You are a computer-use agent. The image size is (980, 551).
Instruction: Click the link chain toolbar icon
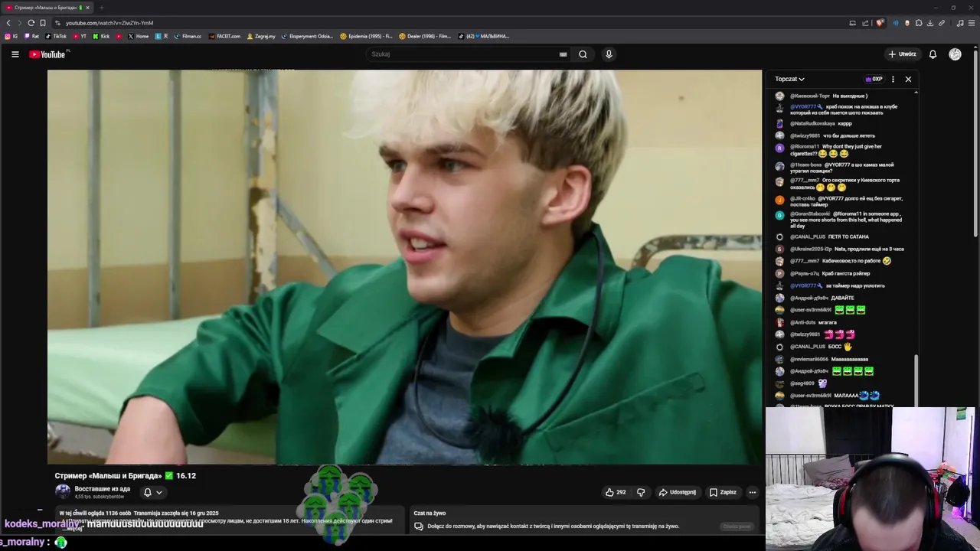(x=942, y=23)
